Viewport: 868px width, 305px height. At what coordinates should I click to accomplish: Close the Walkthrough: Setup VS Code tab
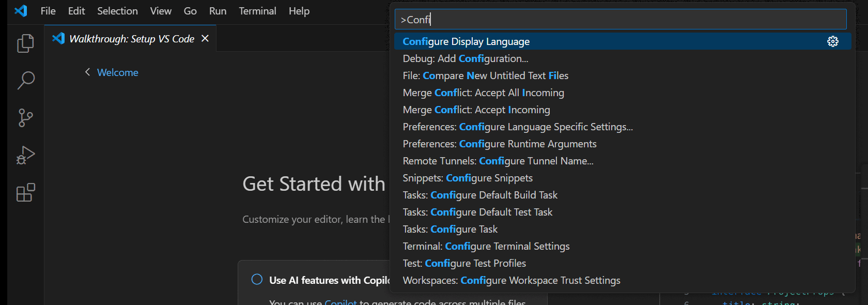205,39
